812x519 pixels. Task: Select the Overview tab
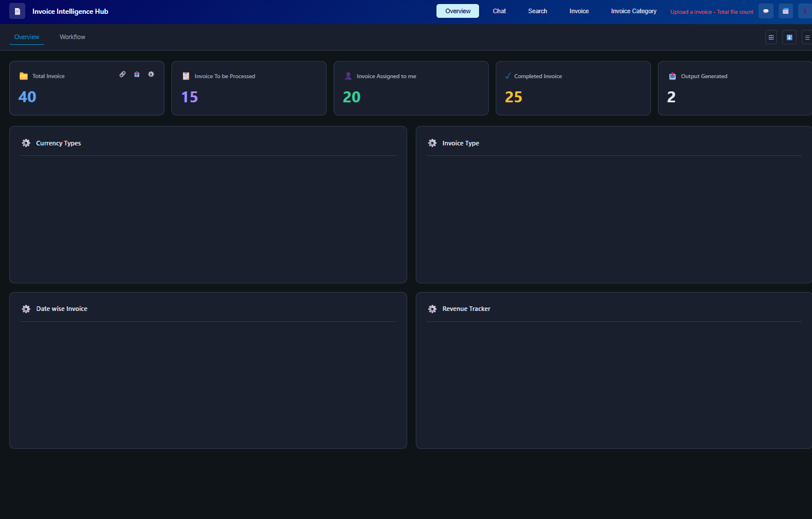tap(26, 36)
